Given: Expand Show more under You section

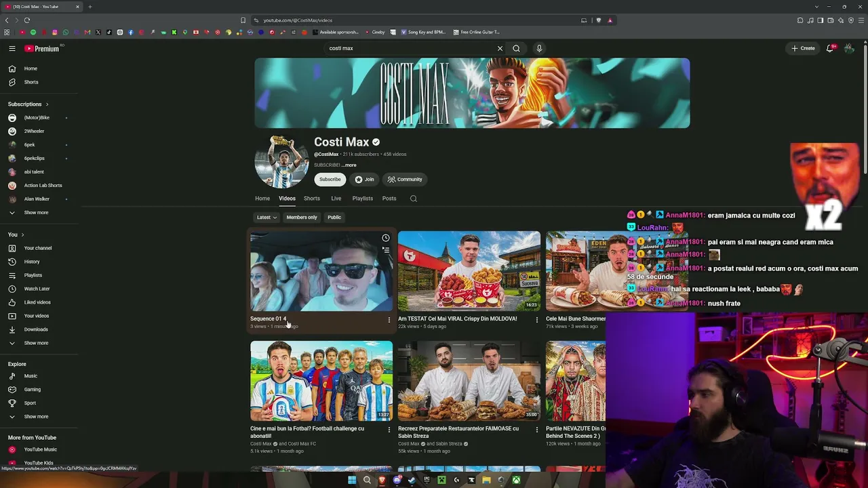Looking at the screenshot, I should pos(36,343).
